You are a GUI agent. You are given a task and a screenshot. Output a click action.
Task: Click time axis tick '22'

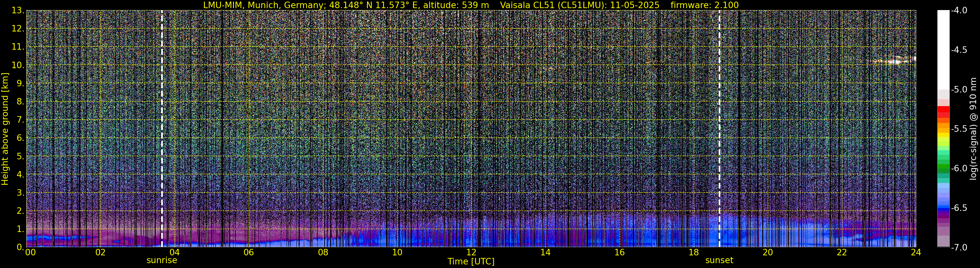[x=842, y=252]
